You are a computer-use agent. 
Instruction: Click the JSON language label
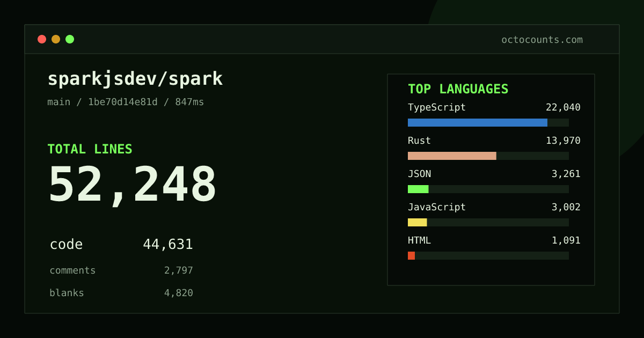419,174
